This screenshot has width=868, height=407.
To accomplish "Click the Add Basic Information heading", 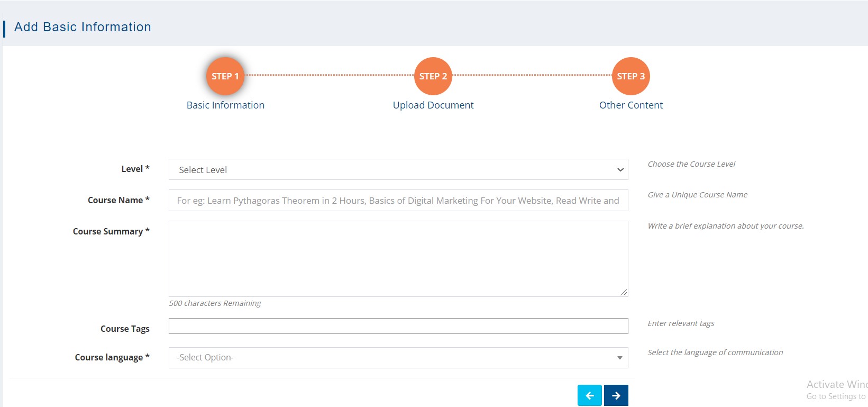I will pos(83,27).
